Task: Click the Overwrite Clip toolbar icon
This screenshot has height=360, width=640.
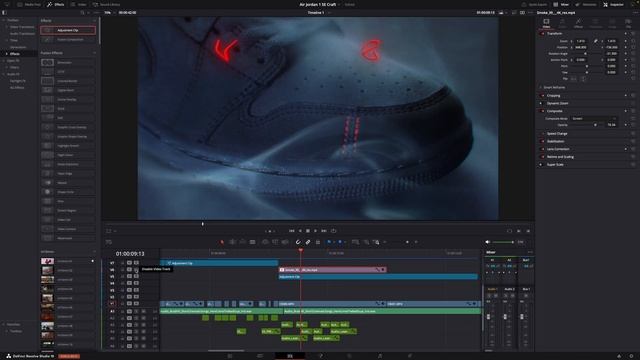Action: click(275, 242)
